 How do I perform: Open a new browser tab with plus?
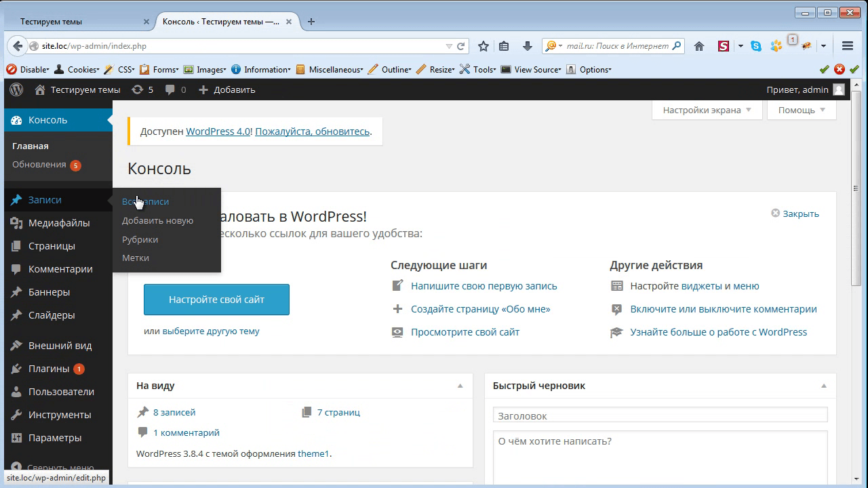pos(311,22)
